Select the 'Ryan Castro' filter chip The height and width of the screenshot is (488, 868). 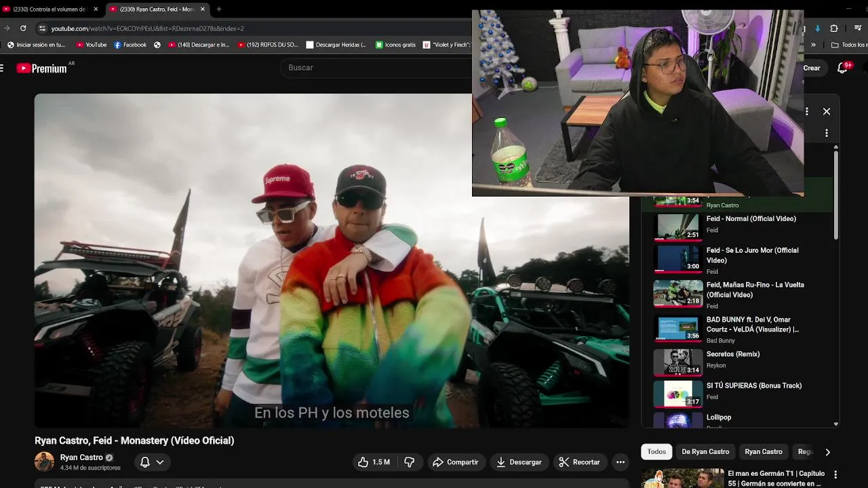(x=764, y=451)
